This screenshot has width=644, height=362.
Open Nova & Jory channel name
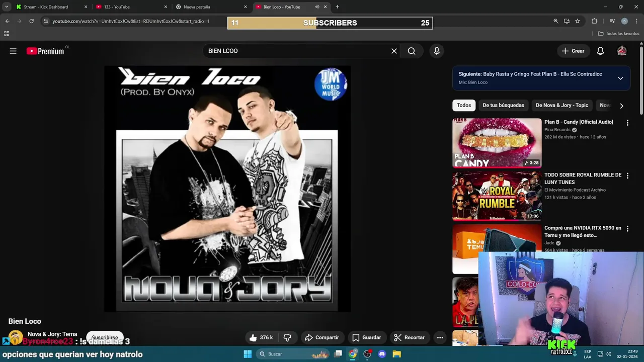pyautogui.click(x=52, y=334)
